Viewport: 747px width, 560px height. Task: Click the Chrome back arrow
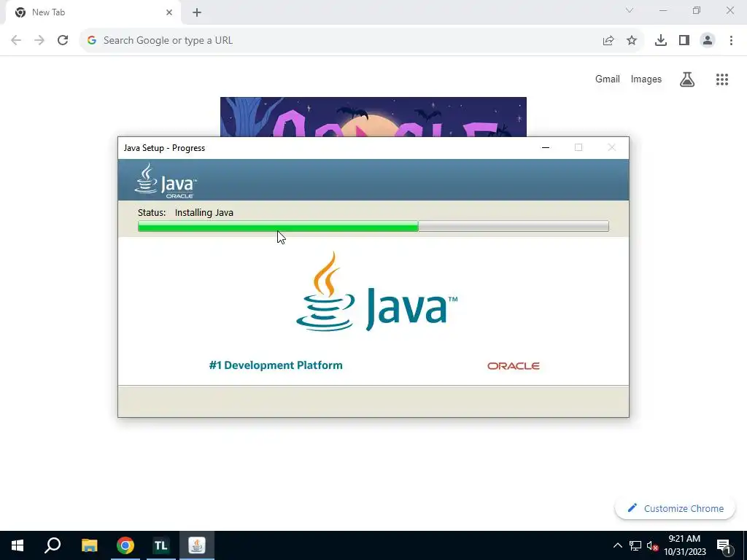[x=16, y=41]
